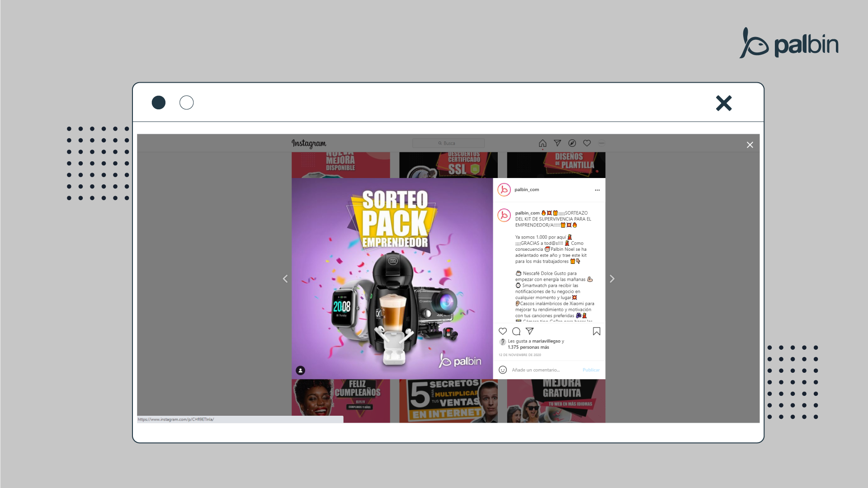Image resolution: width=868 pixels, height=488 pixels.
Task: Open the palbin_com profile link
Action: (526, 189)
